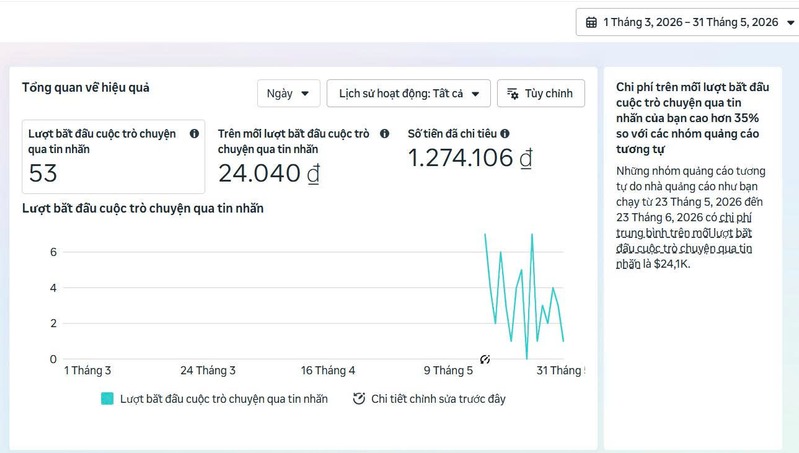Show info for Lượt bắt đầu cuộc trò chuyện metric
The height and width of the screenshot is (453, 799).
[x=194, y=134]
